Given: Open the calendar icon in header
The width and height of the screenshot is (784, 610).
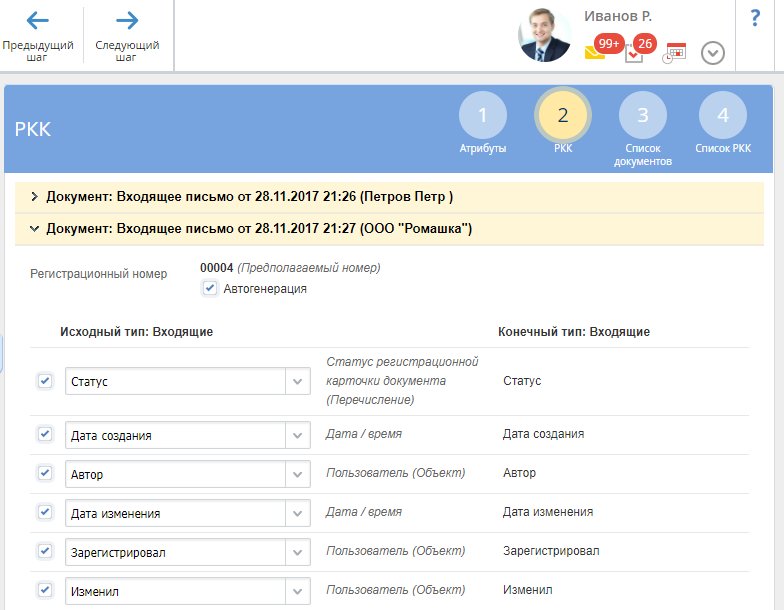Looking at the screenshot, I should (674, 52).
